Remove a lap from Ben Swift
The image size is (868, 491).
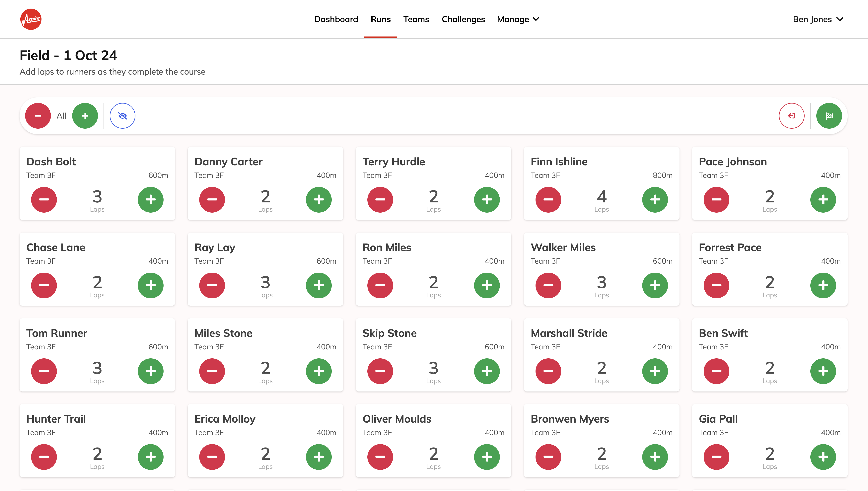tap(716, 371)
